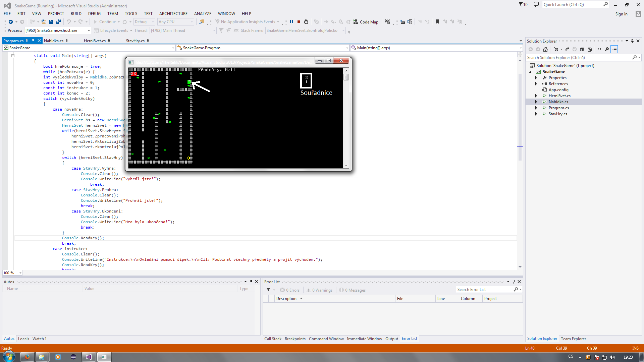The width and height of the screenshot is (644, 362).
Task: Toggle pin on Program.cs tab
Action: click(33, 41)
